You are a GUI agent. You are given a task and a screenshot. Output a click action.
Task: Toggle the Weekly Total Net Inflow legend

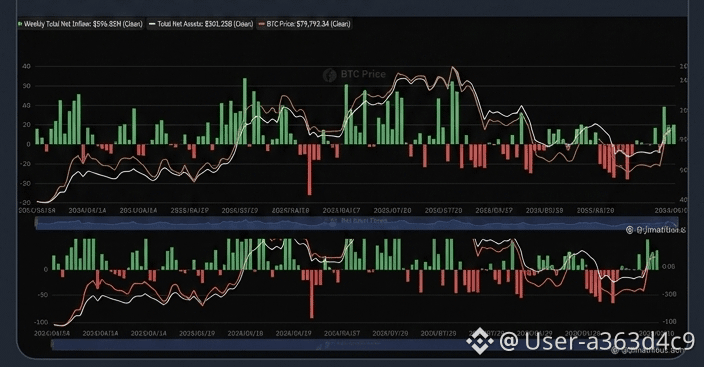click(80, 24)
